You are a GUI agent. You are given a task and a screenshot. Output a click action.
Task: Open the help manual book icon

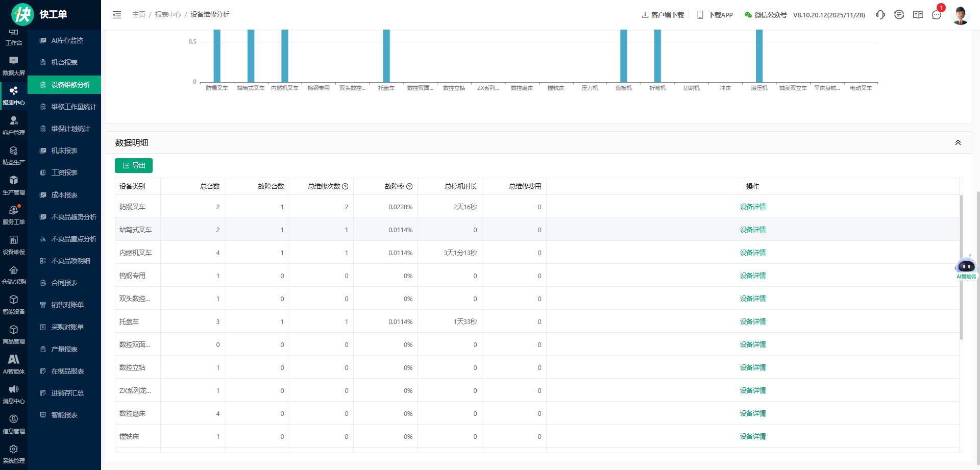(918, 15)
